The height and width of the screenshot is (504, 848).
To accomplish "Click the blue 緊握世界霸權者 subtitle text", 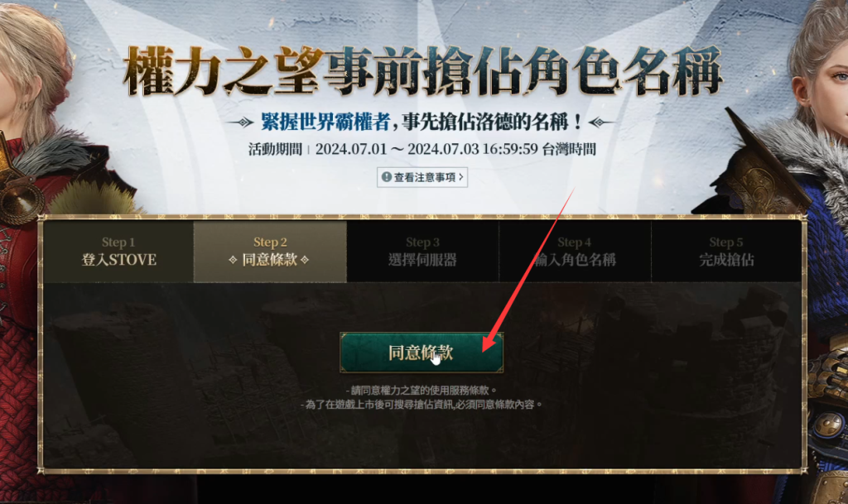I will 325,122.
